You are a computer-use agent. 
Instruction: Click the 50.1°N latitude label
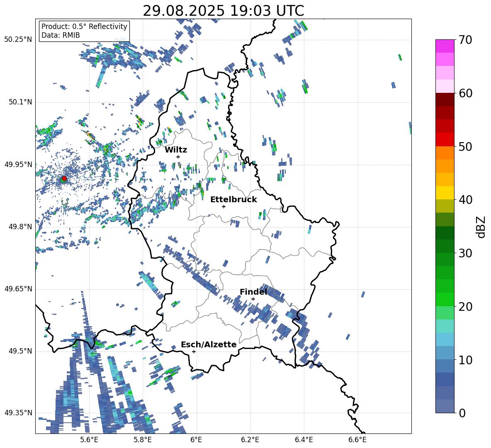[20, 102]
